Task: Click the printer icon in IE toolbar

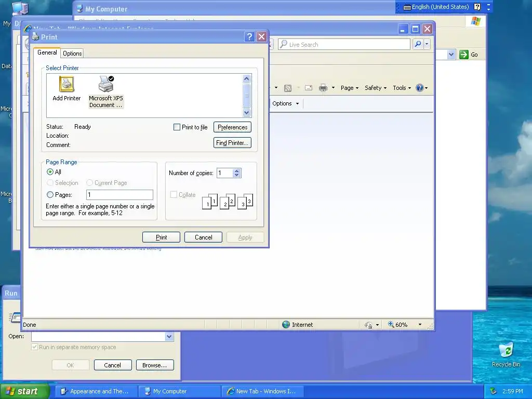Action: tap(323, 88)
